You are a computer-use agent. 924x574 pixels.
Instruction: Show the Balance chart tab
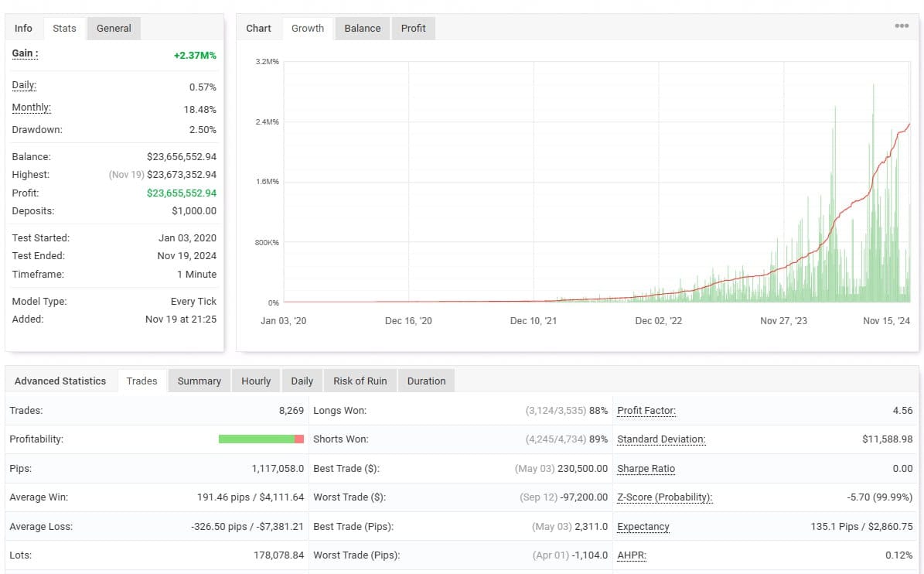pyautogui.click(x=363, y=29)
